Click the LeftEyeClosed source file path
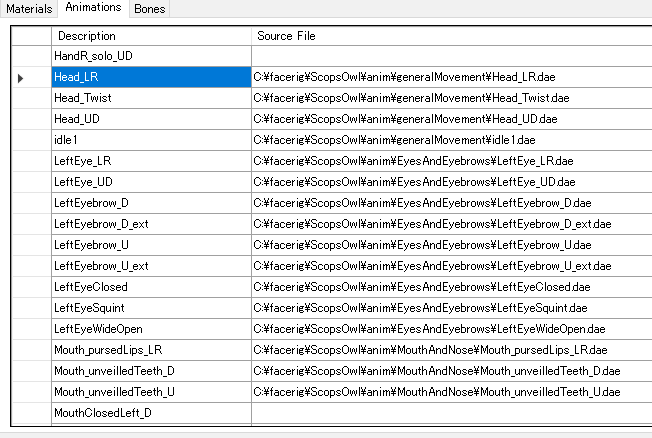Image resolution: width=652 pixels, height=438 pixels. coord(420,287)
